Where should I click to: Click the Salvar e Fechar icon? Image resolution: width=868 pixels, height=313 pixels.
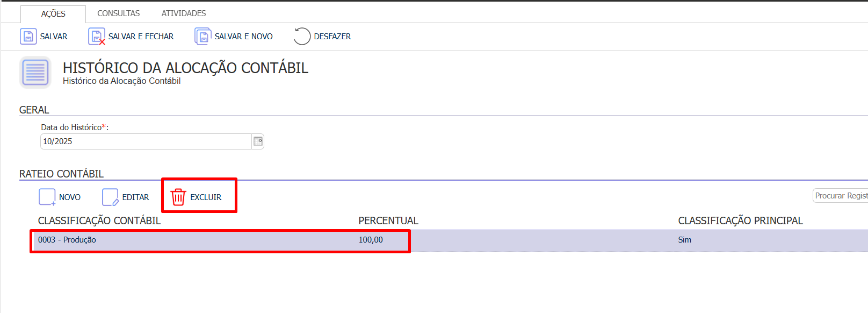point(97,37)
